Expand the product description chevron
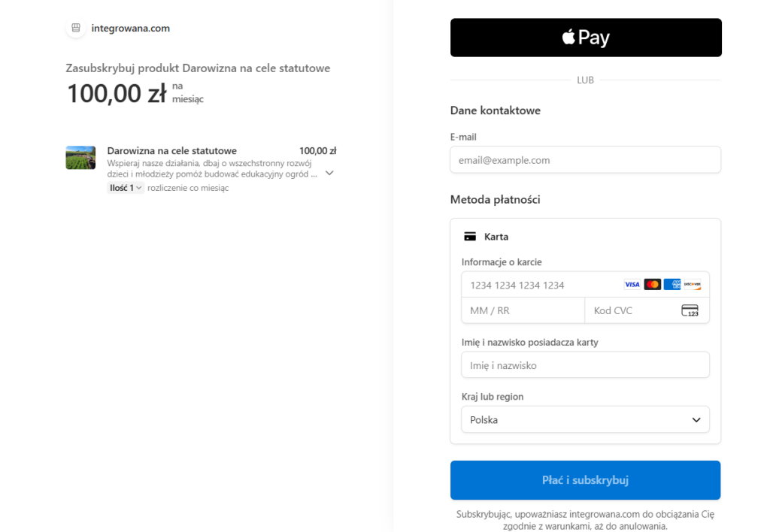The height and width of the screenshot is (532, 770). 329,174
